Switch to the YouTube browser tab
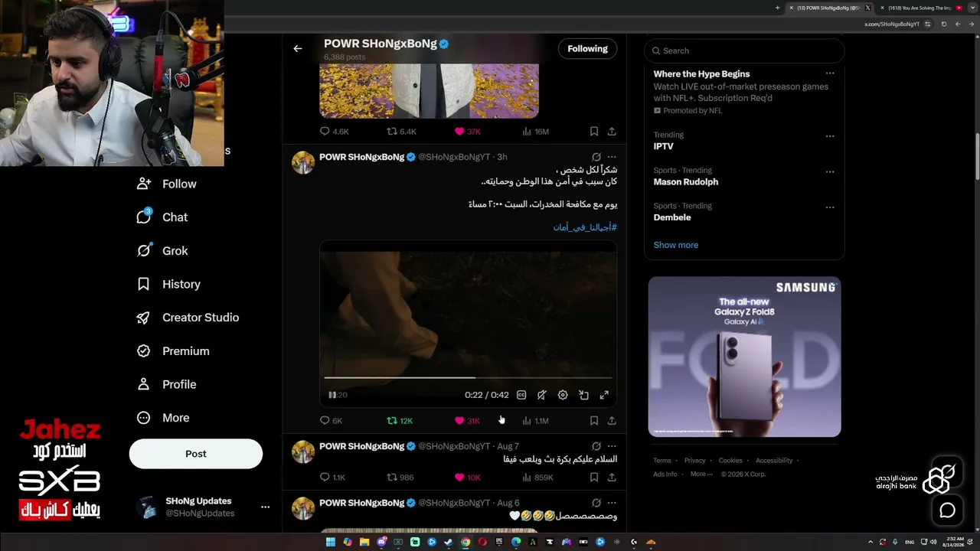This screenshot has height=551, width=980. pyautogui.click(x=920, y=8)
